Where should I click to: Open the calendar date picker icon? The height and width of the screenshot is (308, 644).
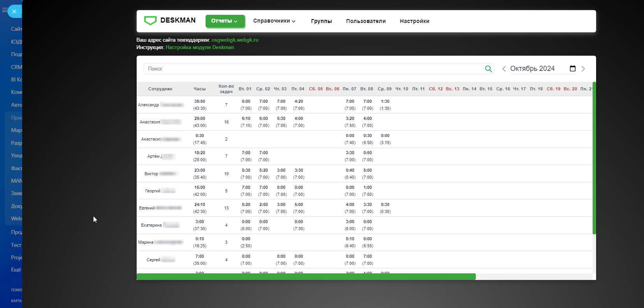point(573,69)
